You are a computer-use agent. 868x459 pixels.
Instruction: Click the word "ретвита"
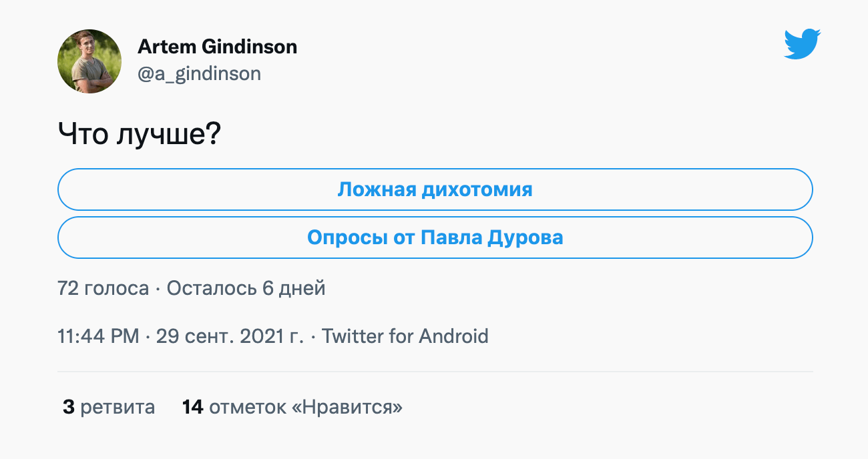pos(118,407)
